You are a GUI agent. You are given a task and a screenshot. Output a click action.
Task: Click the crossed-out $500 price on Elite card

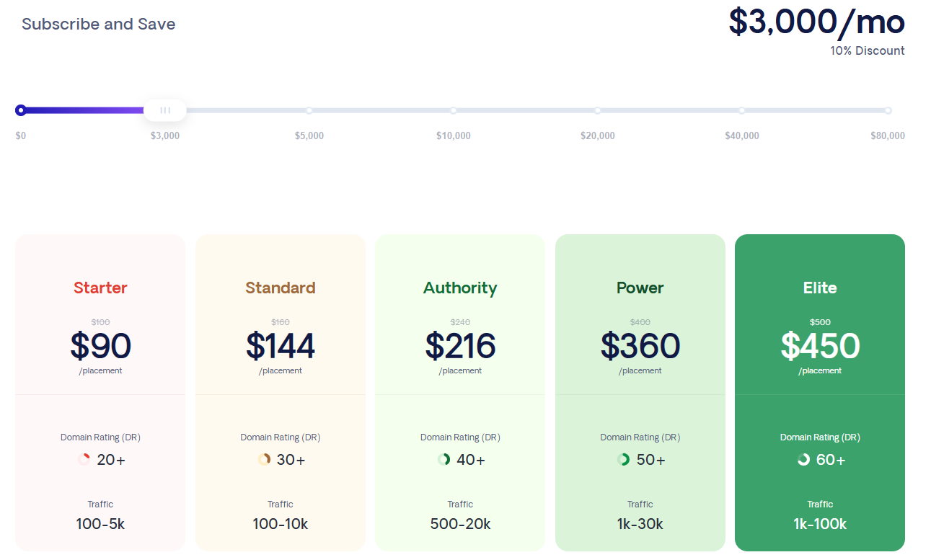pos(820,322)
